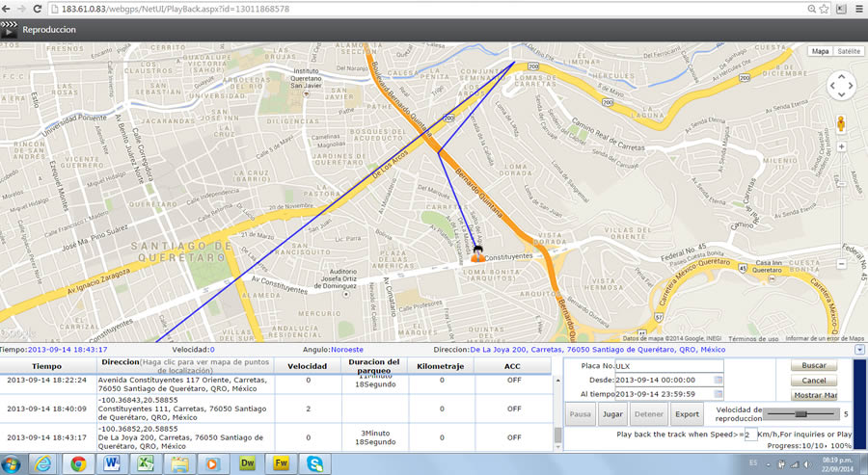The height and width of the screenshot is (475, 868).
Task: Click the zoom magnifier in address bar
Action: [811, 9]
